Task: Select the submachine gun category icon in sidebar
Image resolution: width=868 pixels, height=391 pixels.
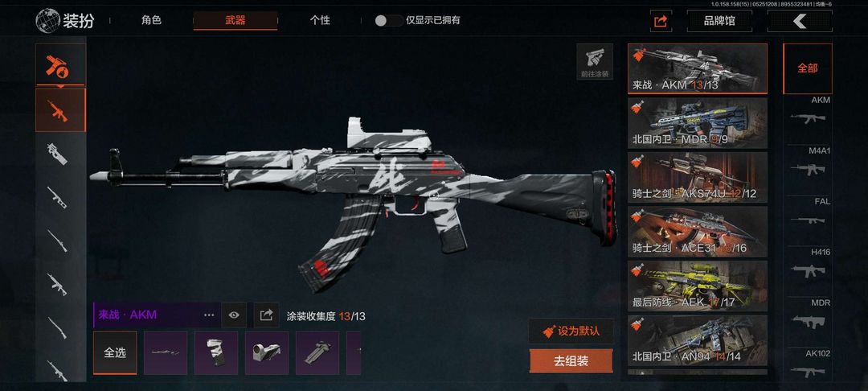Action: click(58, 154)
